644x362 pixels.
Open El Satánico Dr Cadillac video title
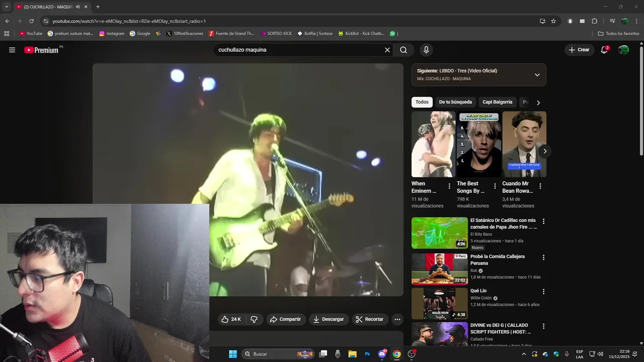pyautogui.click(x=504, y=224)
